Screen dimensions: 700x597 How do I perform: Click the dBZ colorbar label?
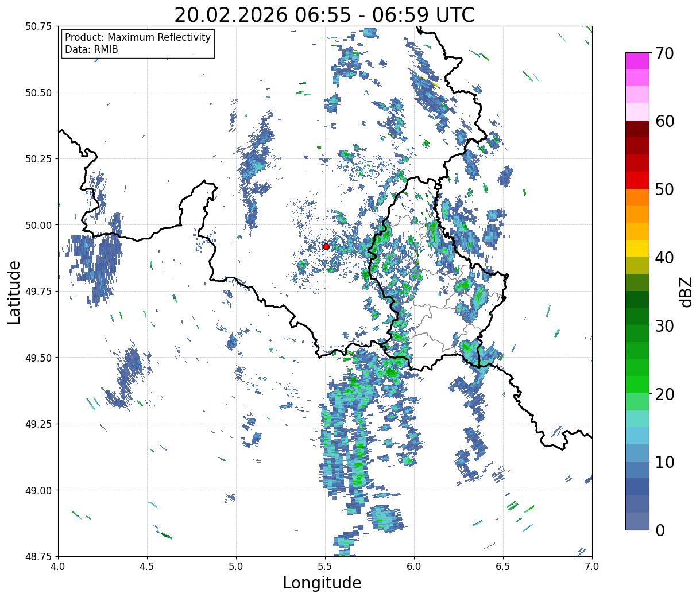coord(686,292)
